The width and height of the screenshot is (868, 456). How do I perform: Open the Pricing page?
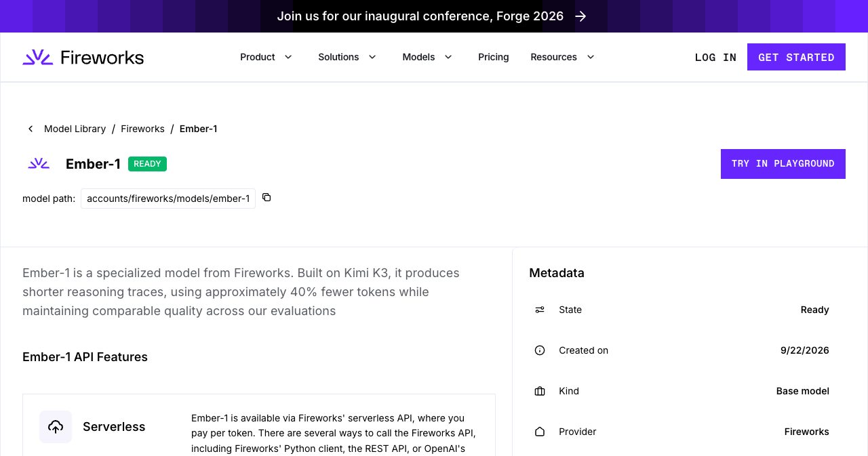pos(494,57)
